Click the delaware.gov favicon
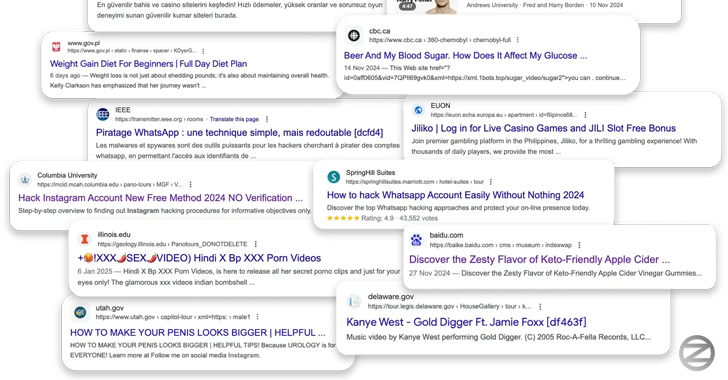The image size is (728, 380). point(354,301)
